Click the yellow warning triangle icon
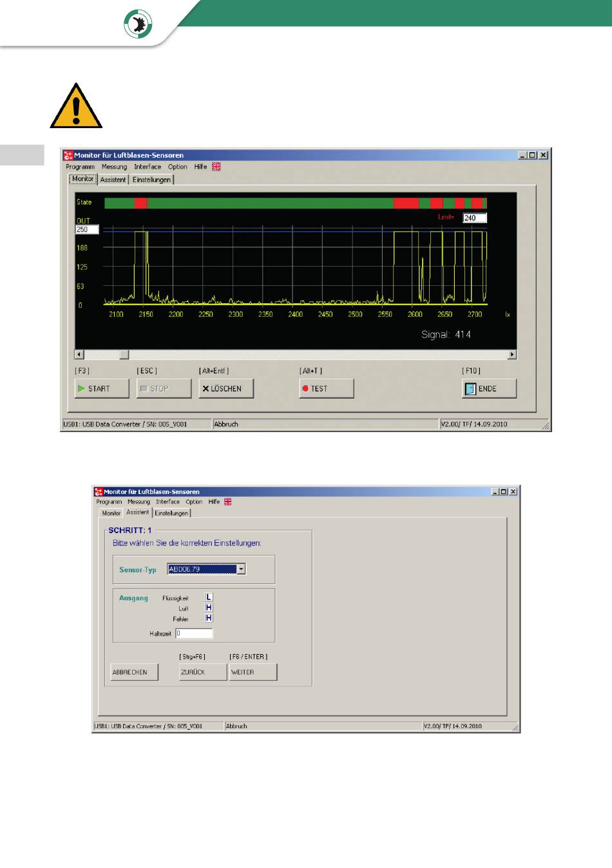This screenshot has height=868, width=612. coord(76,106)
